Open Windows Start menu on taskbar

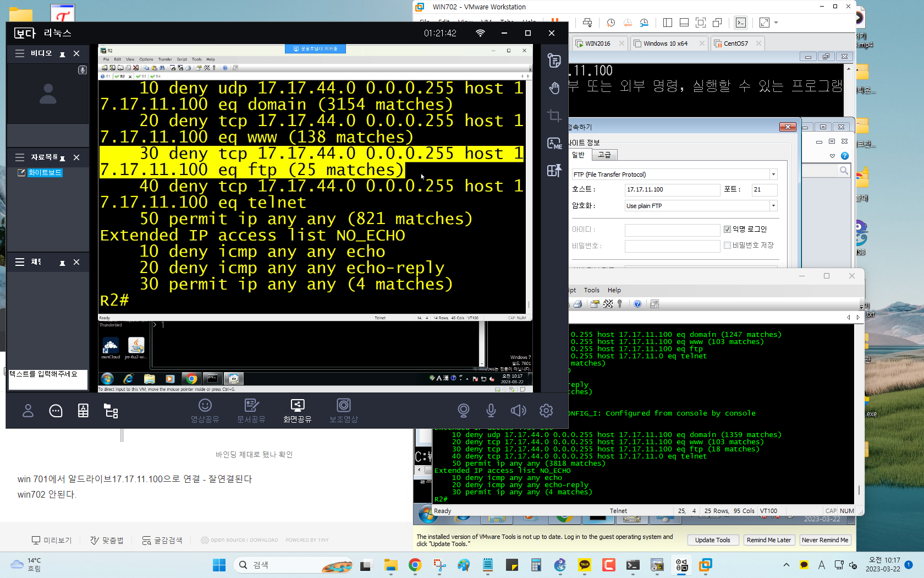point(219,565)
